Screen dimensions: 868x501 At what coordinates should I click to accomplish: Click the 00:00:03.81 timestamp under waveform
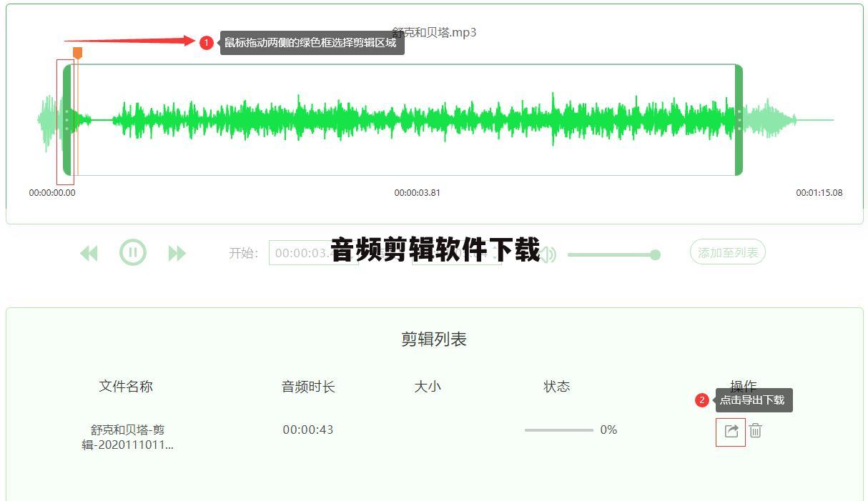pyautogui.click(x=418, y=193)
